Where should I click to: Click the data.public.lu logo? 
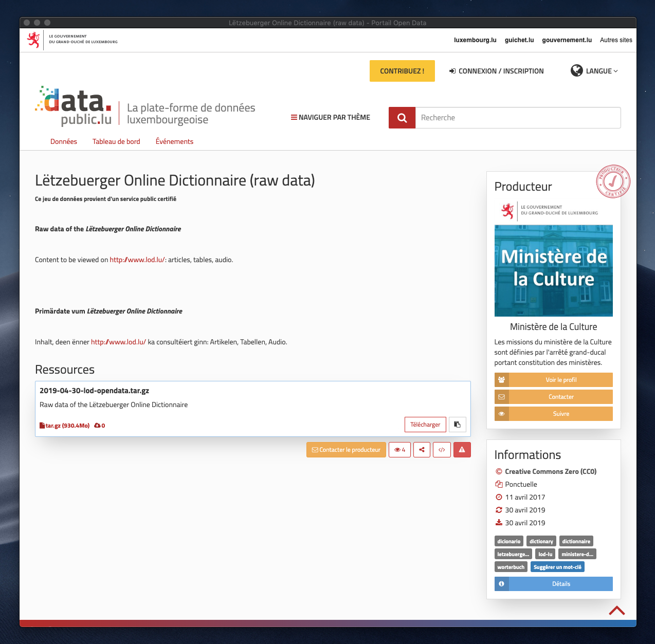pyautogui.click(x=74, y=106)
